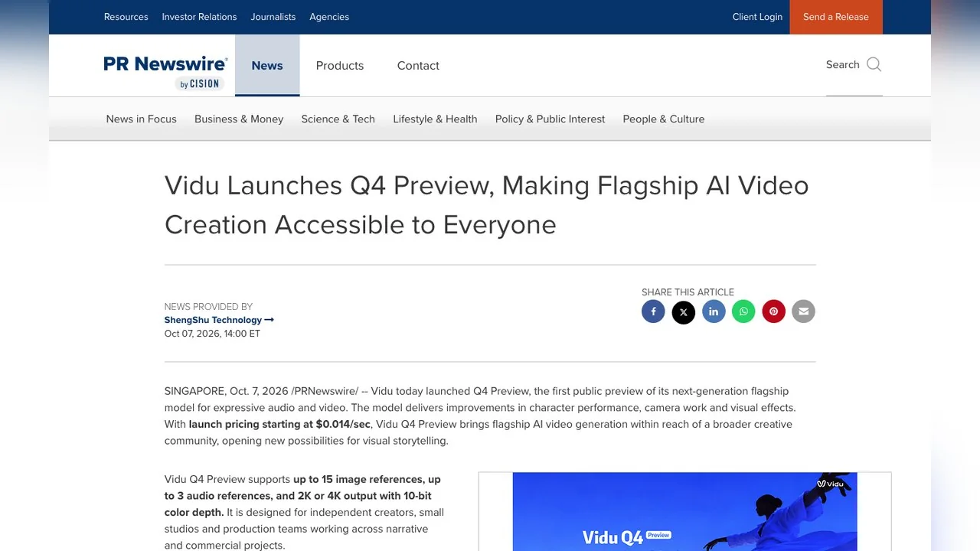This screenshot has height=551, width=980.
Task: Click the Search field
Action: [854, 65]
